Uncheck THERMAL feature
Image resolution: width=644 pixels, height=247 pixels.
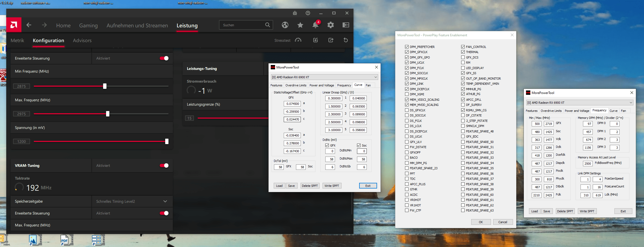pos(463,52)
